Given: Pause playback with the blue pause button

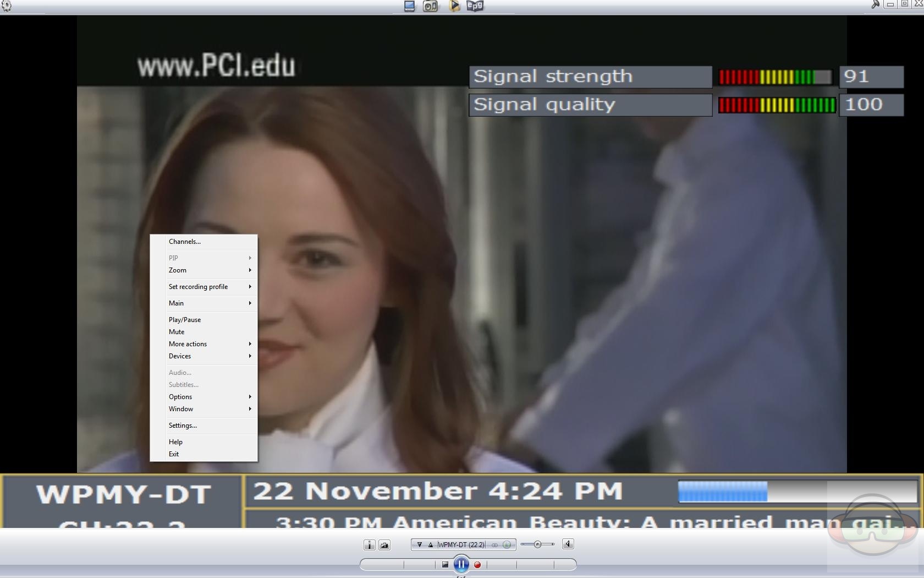Looking at the screenshot, I should click(x=461, y=564).
